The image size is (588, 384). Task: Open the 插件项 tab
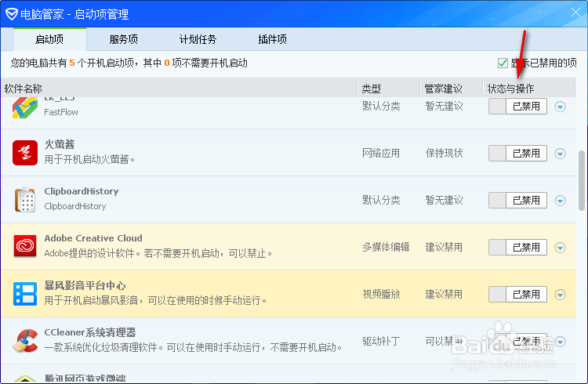pyautogui.click(x=273, y=39)
